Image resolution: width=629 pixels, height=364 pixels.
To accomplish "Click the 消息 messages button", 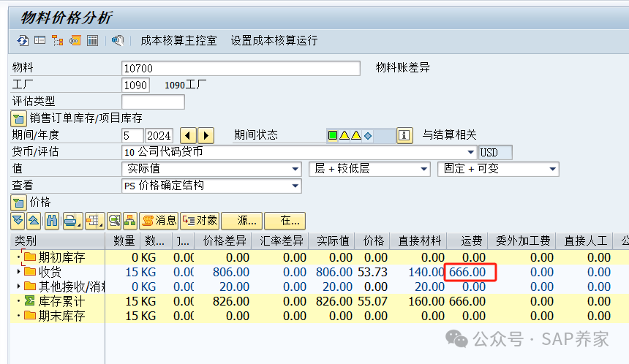I will [159, 221].
